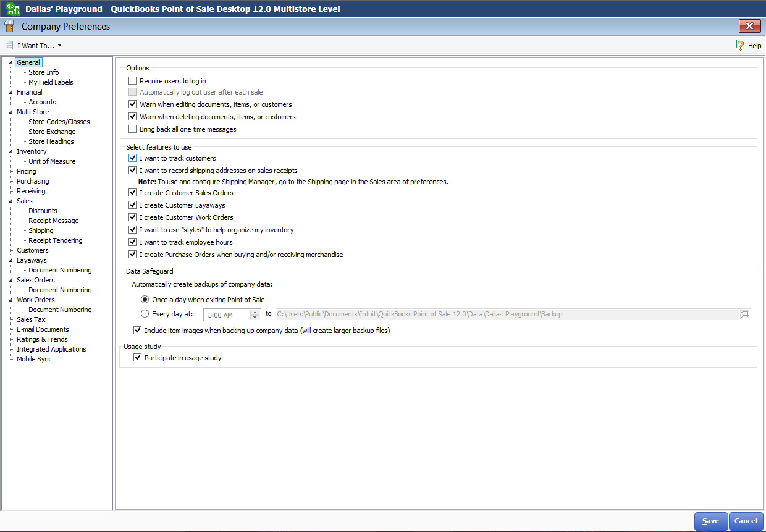The width and height of the screenshot is (766, 532).
Task: Toggle Warn when deleting documents checkbox
Action: pyautogui.click(x=132, y=117)
